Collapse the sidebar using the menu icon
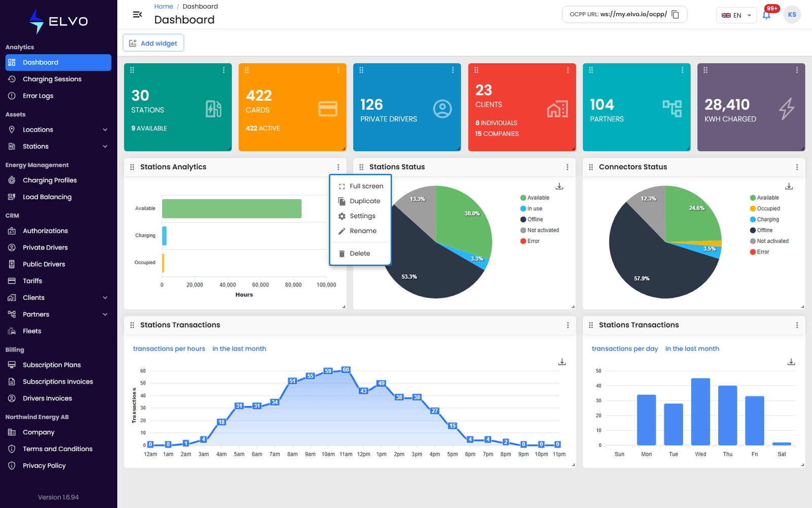Viewport: 812px width, 508px height. [137, 14]
